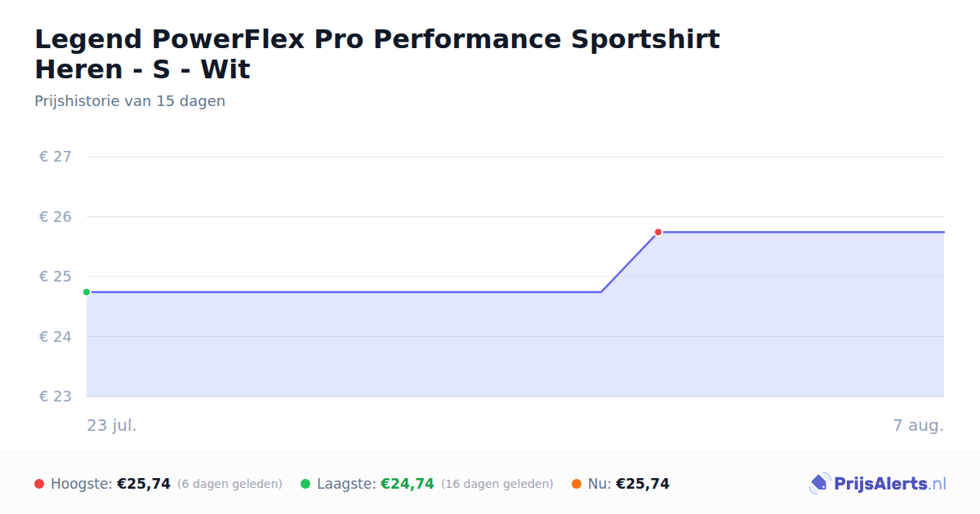Screen dimensions: 980x514
Task: Click the green lowest price marker on chart
Action: click(x=87, y=292)
